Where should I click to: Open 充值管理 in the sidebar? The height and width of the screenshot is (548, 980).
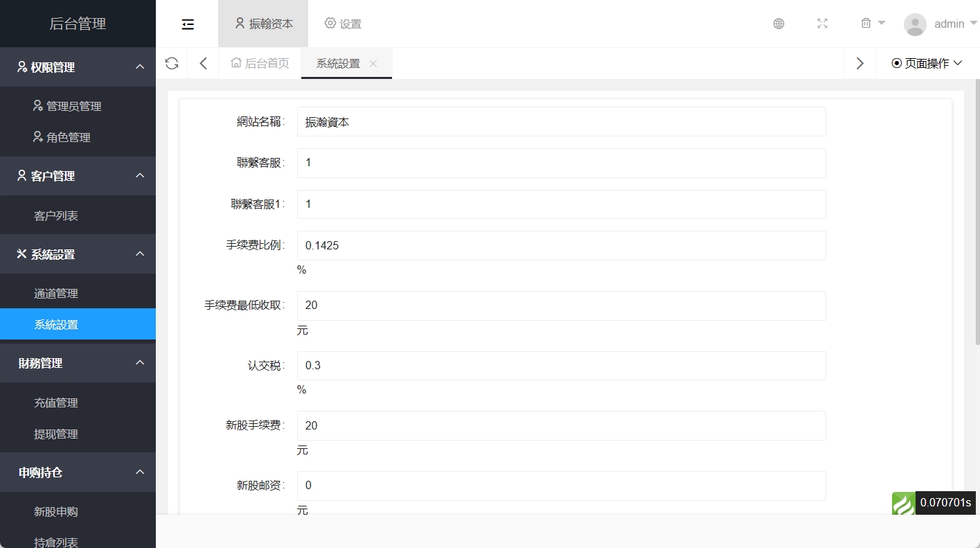click(78, 403)
